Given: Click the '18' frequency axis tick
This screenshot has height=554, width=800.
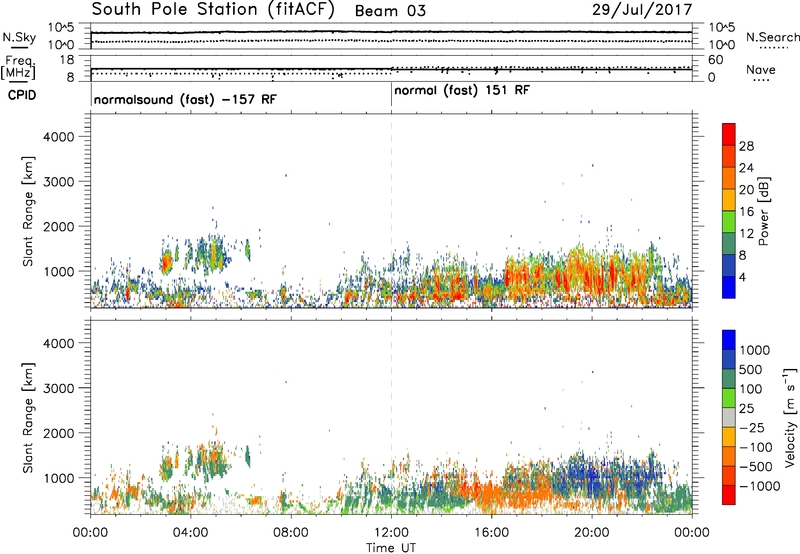Looking at the screenshot, I should point(68,60).
